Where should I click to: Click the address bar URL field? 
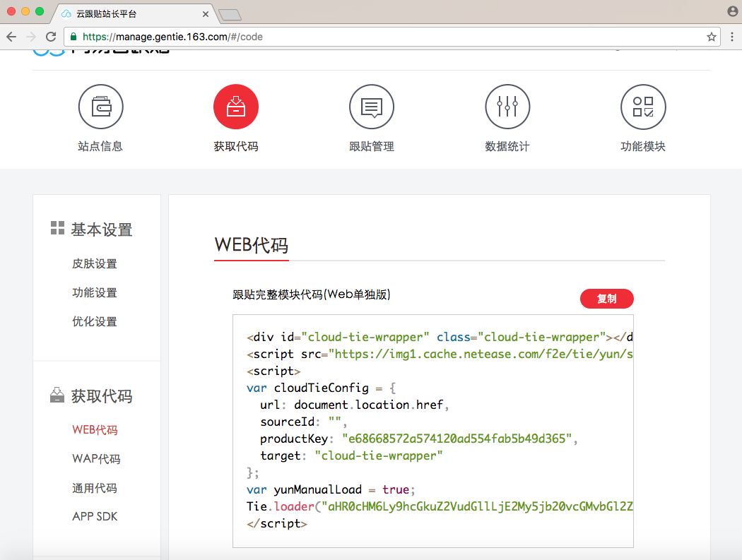click(389, 37)
